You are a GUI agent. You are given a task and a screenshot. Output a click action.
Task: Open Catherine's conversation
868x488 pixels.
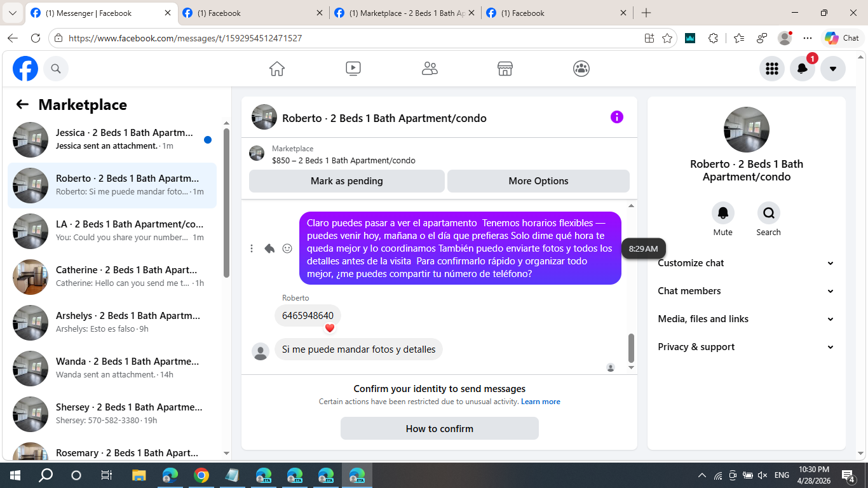click(x=112, y=277)
